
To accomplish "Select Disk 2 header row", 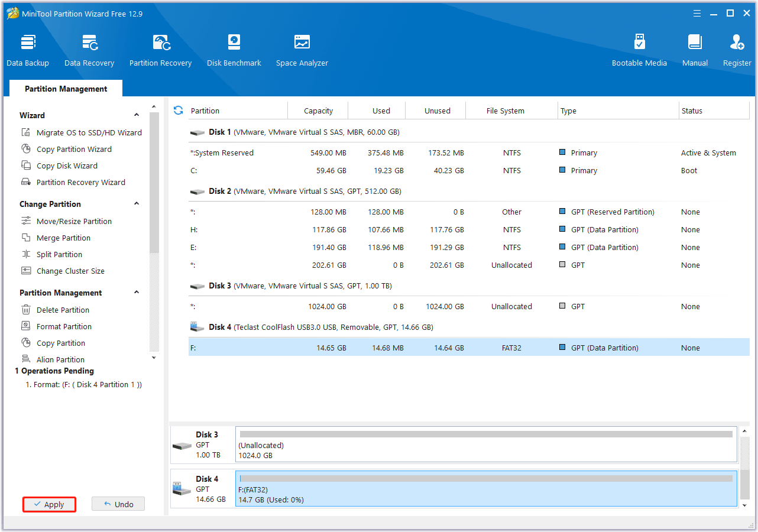I will pos(469,191).
